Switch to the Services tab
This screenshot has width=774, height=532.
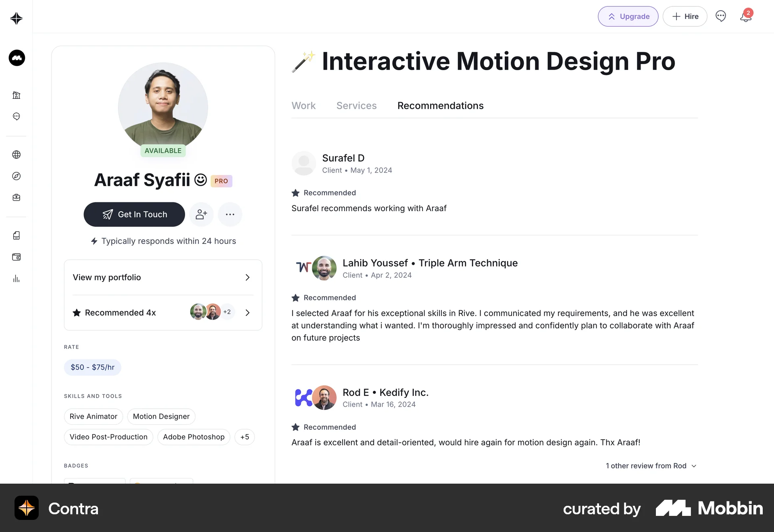pos(356,106)
